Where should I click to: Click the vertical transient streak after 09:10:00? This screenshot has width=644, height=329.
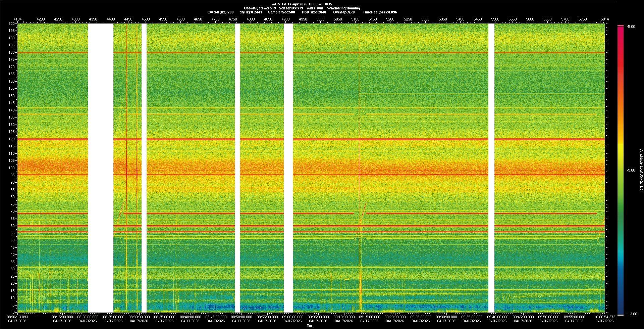pos(359,168)
